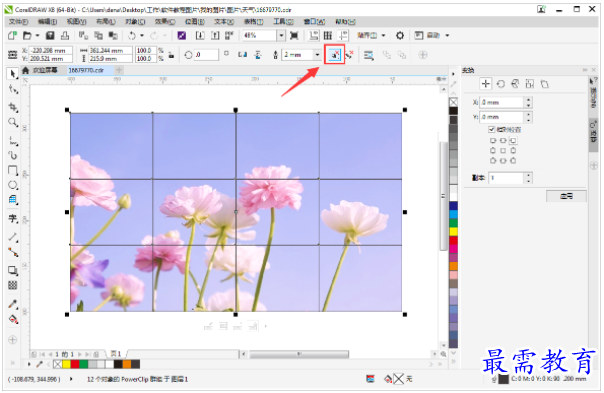Image resolution: width=604 pixels, height=393 pixels.
Task: Select the bottom-left anchor point in docker
Action: [493, 161]
